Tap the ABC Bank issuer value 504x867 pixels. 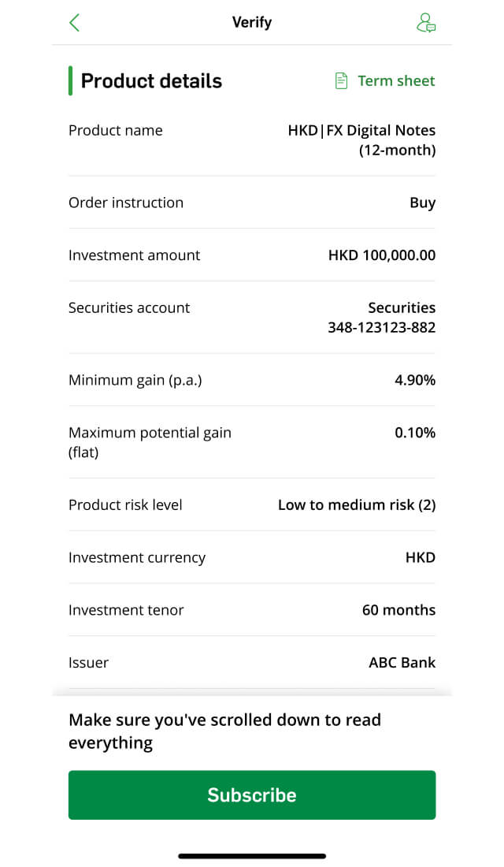point(402,662)
